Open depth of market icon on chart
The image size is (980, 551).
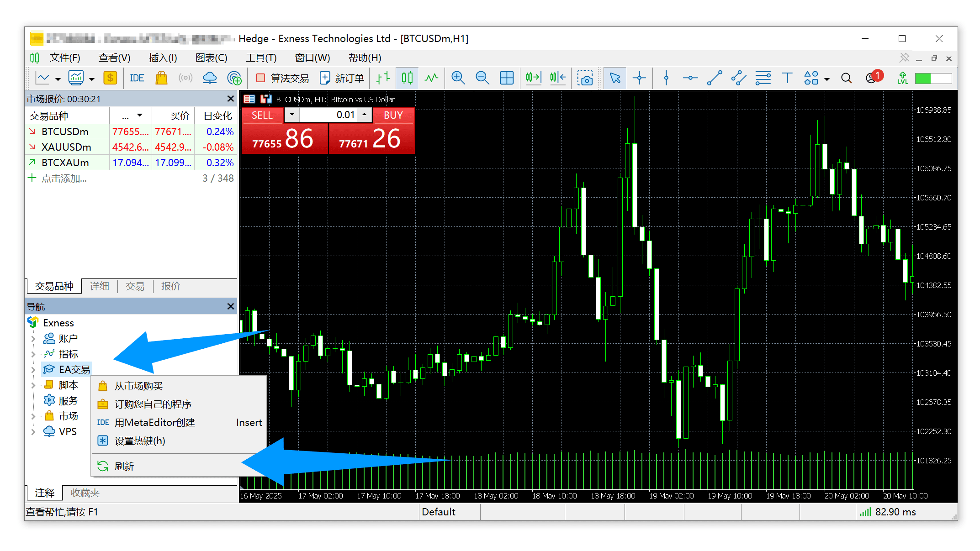coord(249,99)
